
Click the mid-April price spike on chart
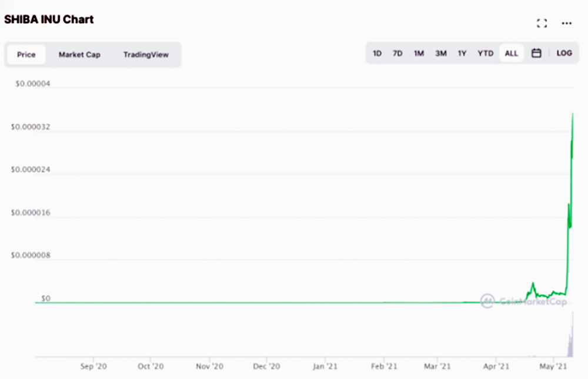[533, 289]
